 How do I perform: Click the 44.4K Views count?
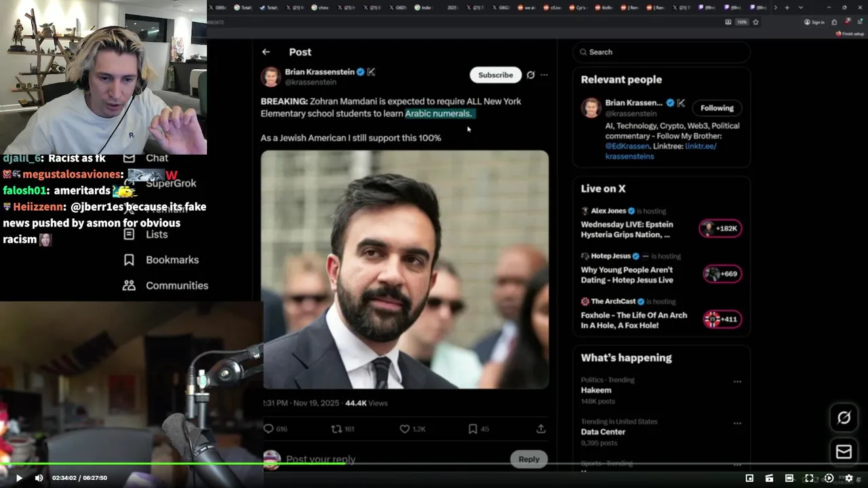pyautogui.click(x=366, y=403)
